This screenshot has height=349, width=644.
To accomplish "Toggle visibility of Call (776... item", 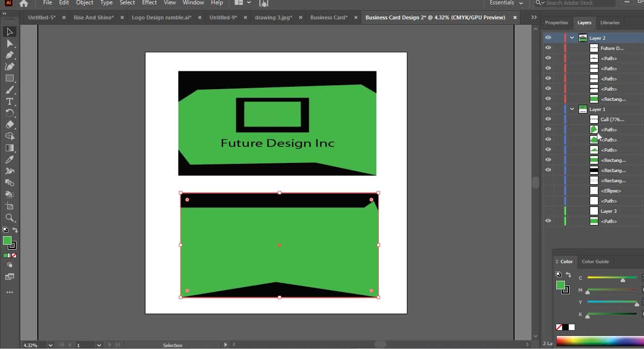I will pos(548,119).
